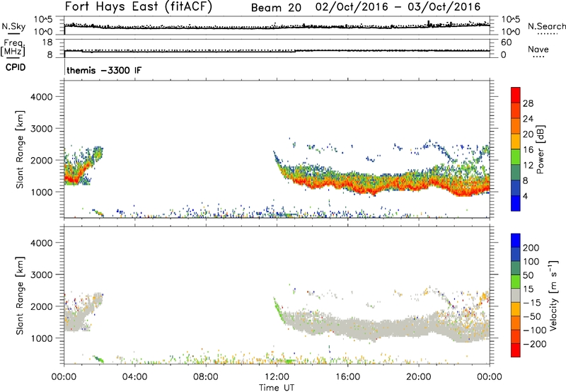Click the red top segment of Power colorbar
This screenshot has width=566, height=392.
click(516, 96)
